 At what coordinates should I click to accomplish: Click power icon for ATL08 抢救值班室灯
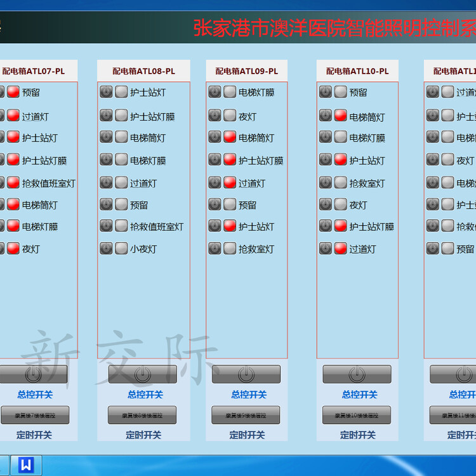(106, 226)
